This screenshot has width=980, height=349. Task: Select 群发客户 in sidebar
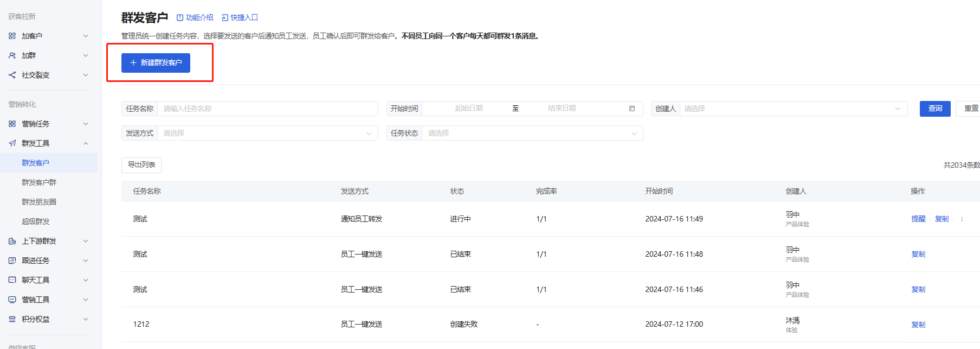49,163
